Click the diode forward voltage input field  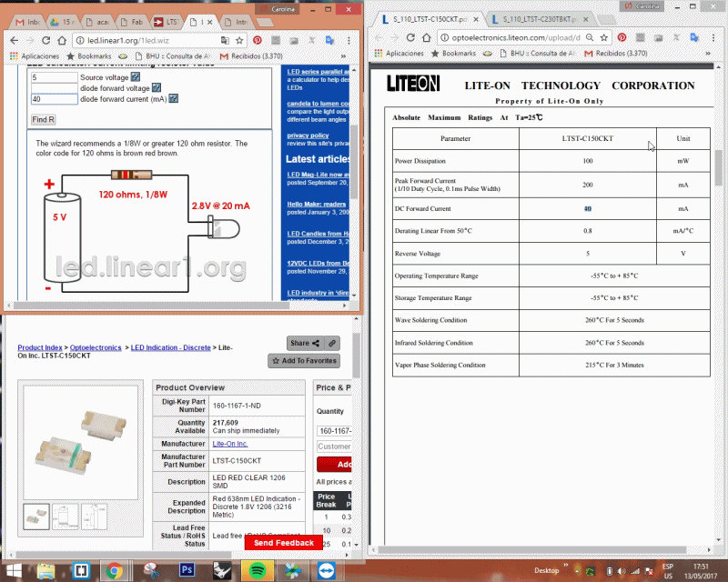coord(55,87)
